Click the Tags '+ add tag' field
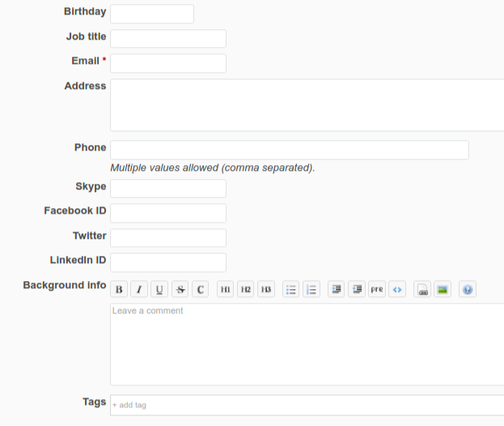Screen dimensions: 504x426 307,405
